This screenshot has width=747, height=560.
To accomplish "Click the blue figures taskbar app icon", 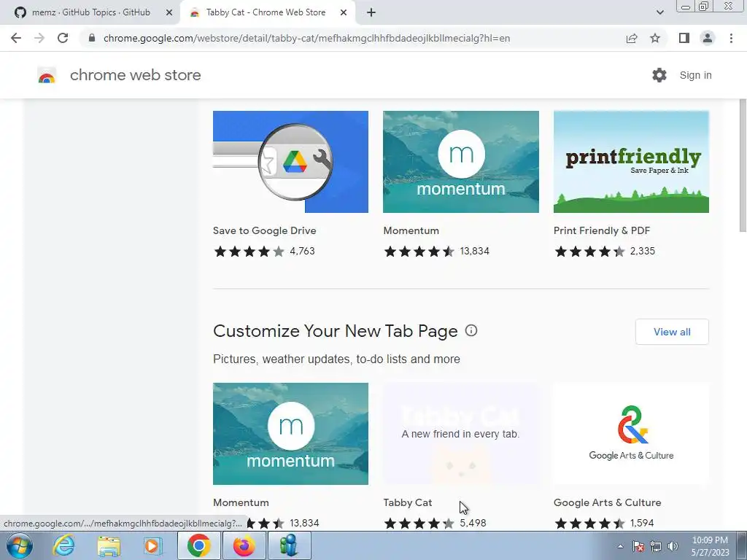I will [289, 545].
